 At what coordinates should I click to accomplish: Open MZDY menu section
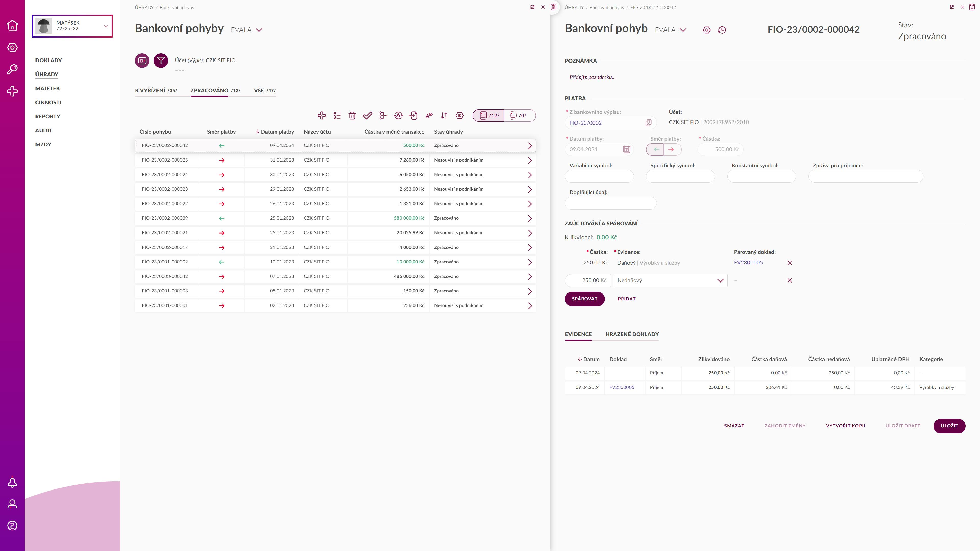(x=43, y=145)
